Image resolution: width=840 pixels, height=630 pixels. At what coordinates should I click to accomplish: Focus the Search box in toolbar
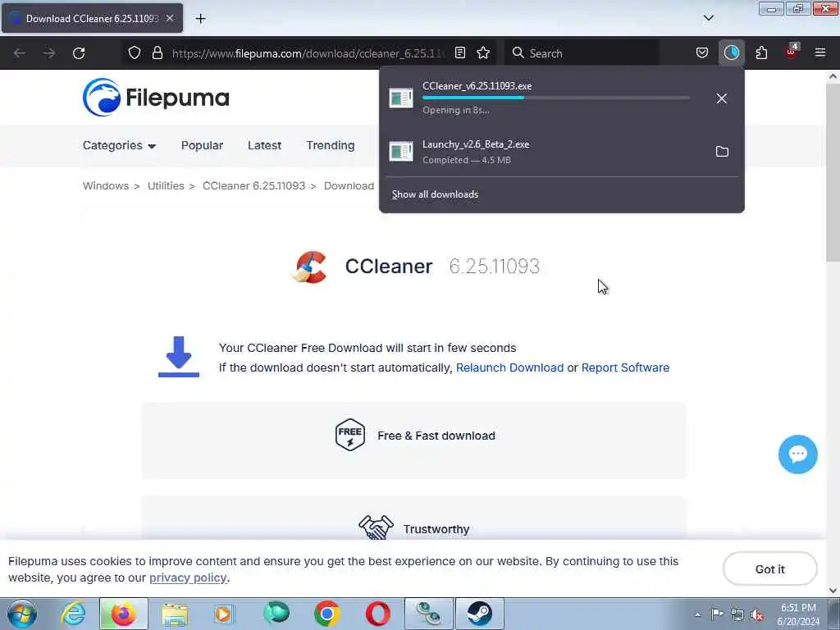582,53
